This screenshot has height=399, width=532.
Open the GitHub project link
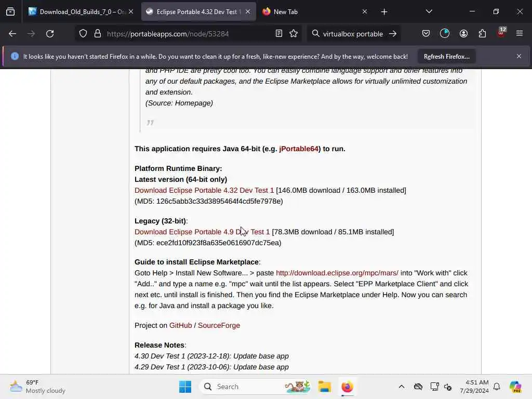coord(180,325)
